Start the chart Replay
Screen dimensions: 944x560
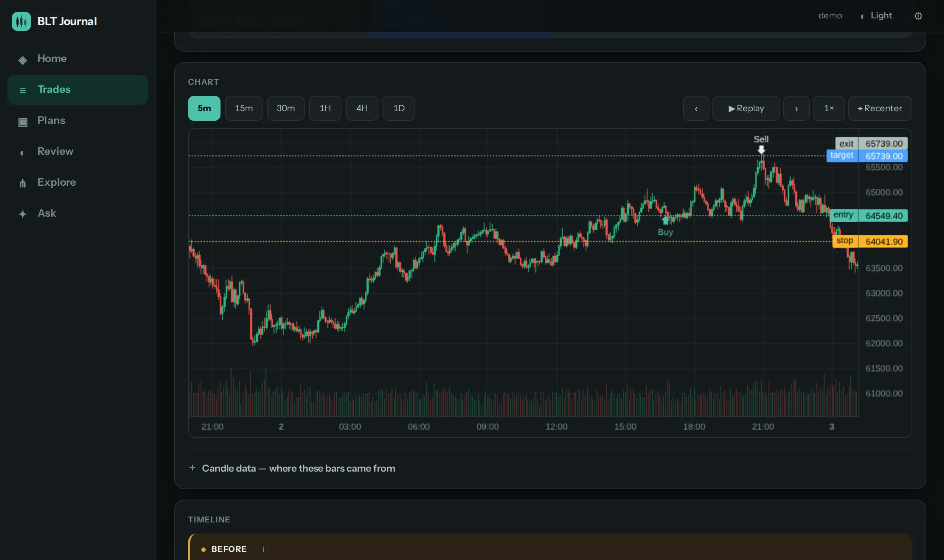point(746,108)
